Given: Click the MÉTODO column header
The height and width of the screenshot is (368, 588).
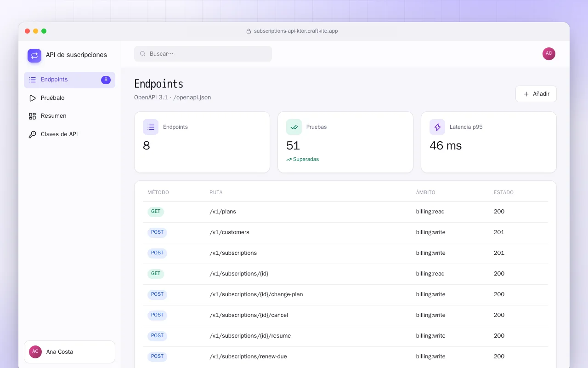Looking at the screenshot, I should point(158,192).
